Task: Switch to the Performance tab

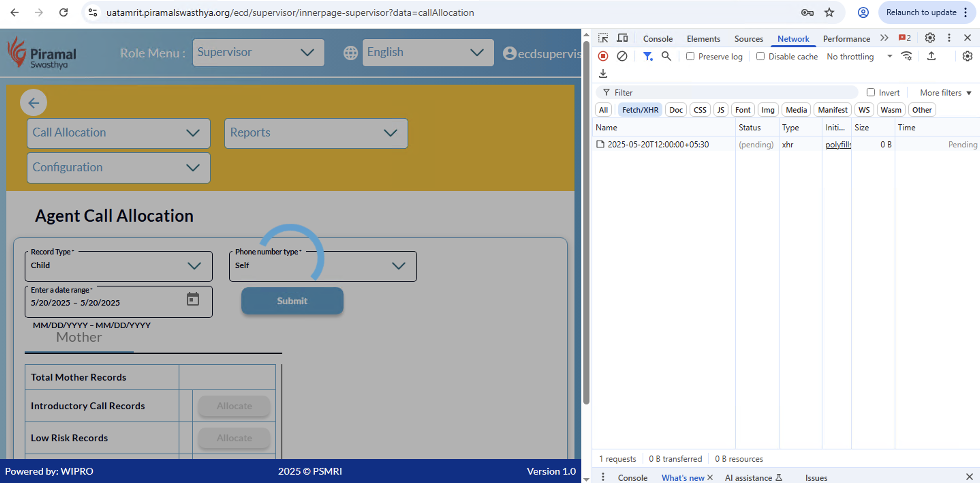Action: point(846,39)
